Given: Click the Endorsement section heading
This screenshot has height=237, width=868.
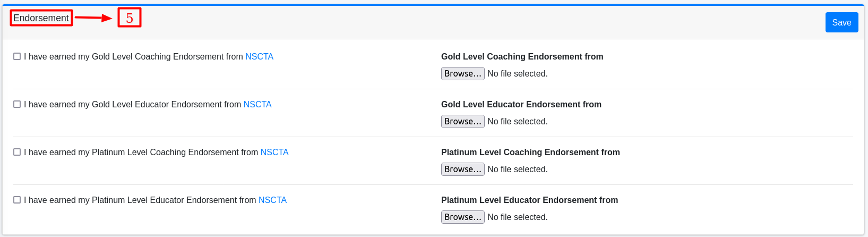Looking at the screenshot, I should coord(41,18).
